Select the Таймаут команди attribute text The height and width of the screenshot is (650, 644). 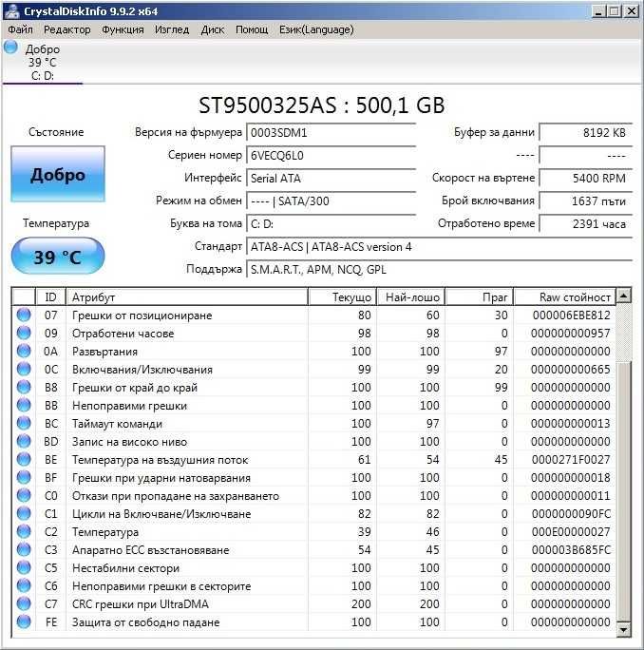point(117,424)
